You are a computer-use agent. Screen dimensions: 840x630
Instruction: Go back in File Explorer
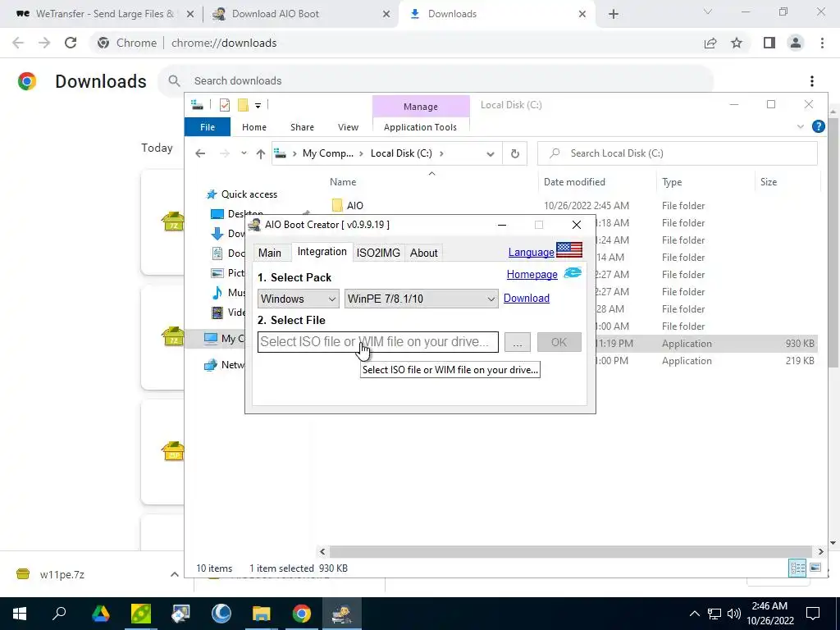click(x=200, y=153)
